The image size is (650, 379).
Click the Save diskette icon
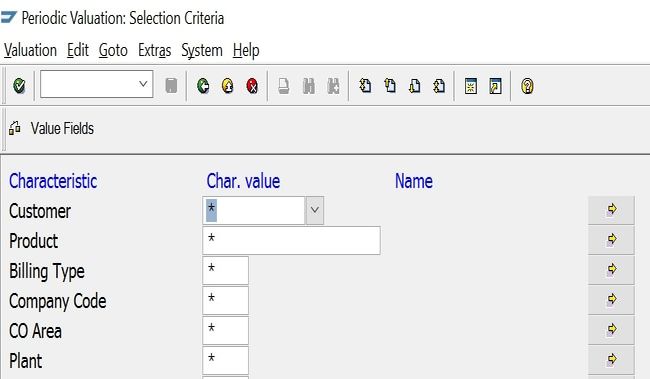coord(171,86)
